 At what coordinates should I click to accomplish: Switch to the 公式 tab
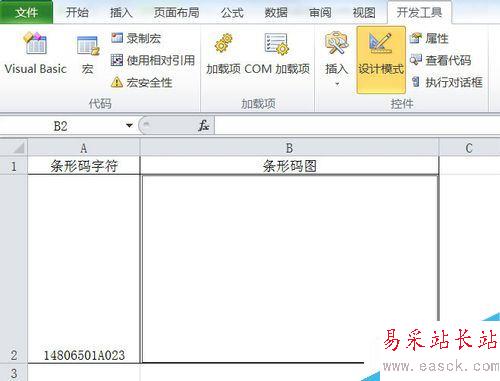[x=232, y=13]
